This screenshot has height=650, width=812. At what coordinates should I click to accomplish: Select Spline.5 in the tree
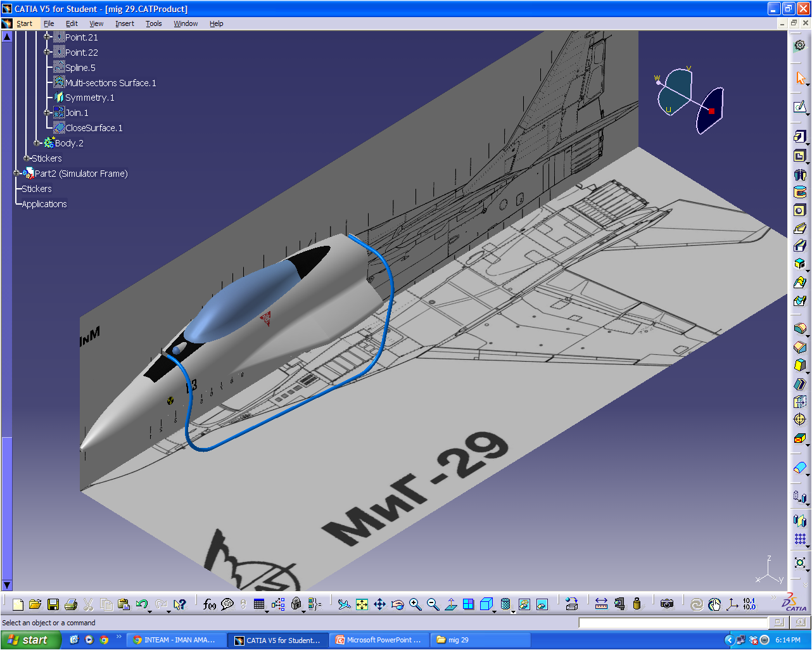tap(80, 68)
